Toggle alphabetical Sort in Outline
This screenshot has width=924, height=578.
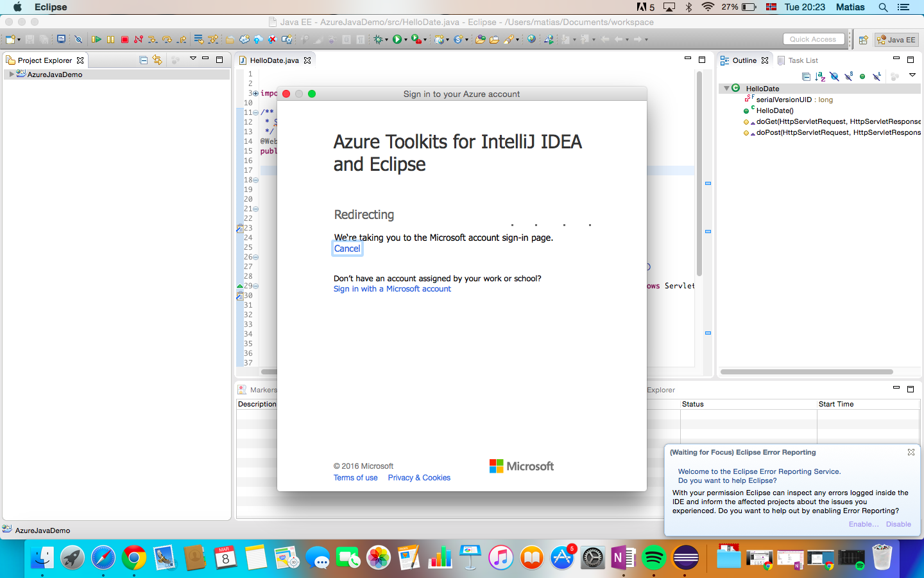click(820, 76)
